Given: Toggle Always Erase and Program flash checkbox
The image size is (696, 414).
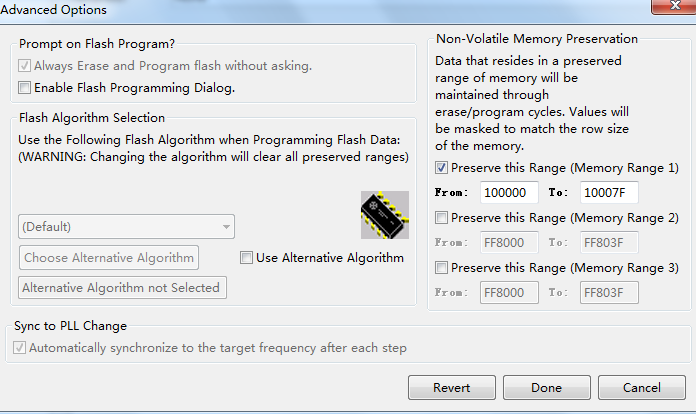Looking at the screenshot, I should click(25, 66).
